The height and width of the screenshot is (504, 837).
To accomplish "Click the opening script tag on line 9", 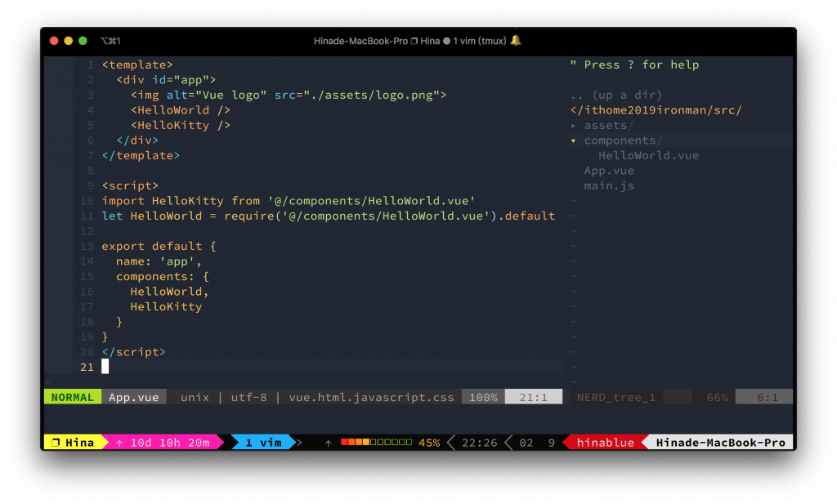I will point(130,185).
